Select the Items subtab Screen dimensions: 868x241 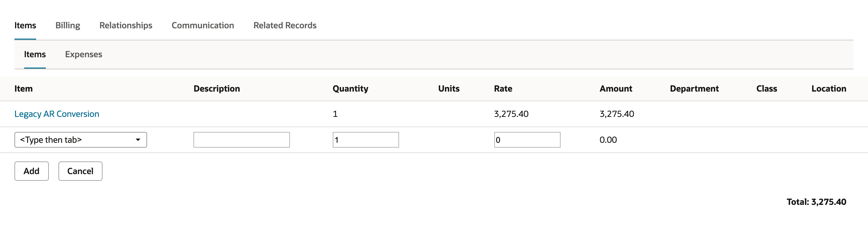(x=35, y=54)
